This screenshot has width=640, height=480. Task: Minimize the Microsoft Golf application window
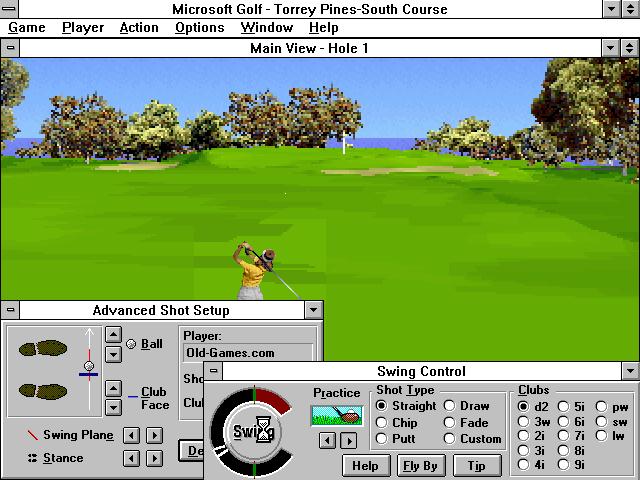[x=611, y=9]
